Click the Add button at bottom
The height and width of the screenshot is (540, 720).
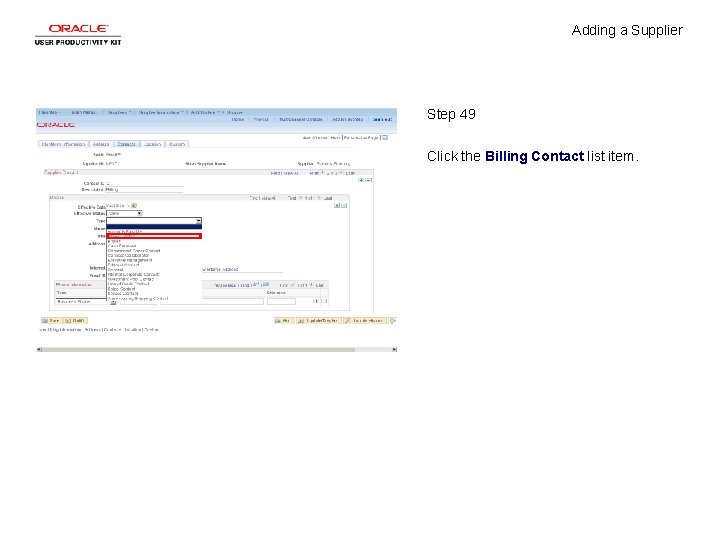click(283, 321)
